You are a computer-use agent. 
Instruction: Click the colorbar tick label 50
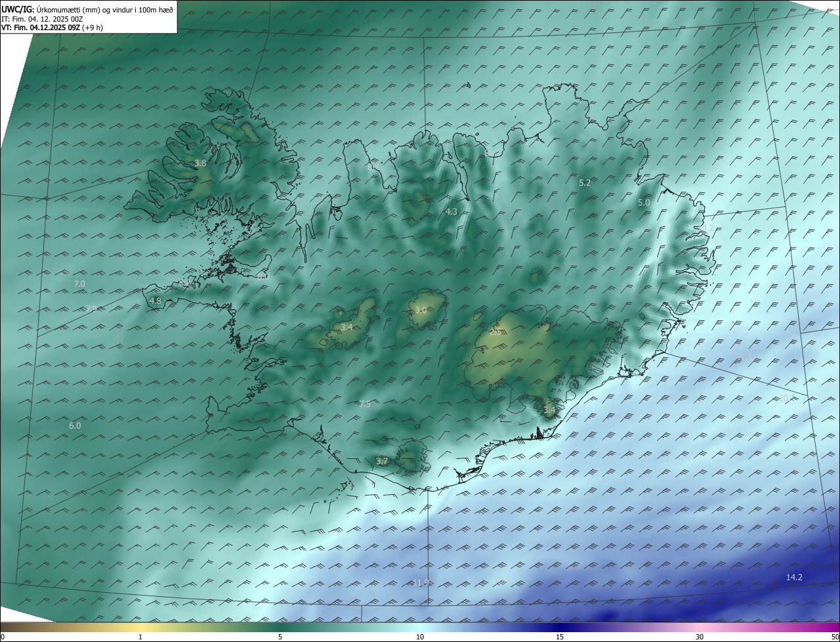(x=835, y=637)
